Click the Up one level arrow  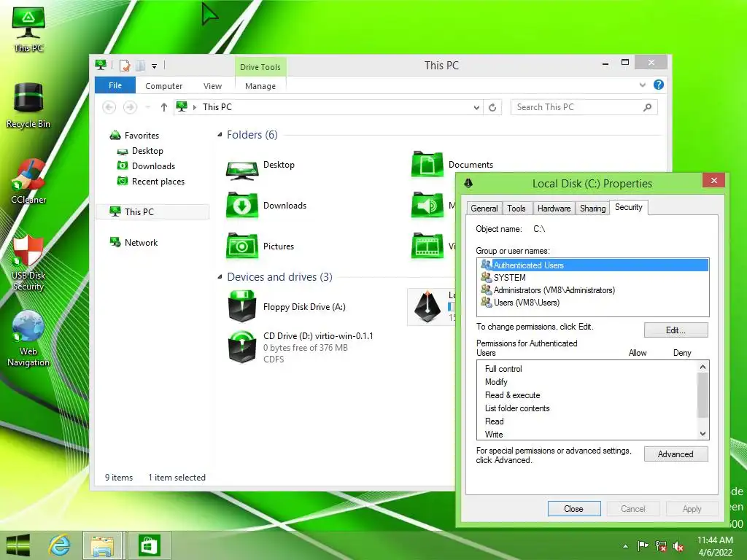164,107
